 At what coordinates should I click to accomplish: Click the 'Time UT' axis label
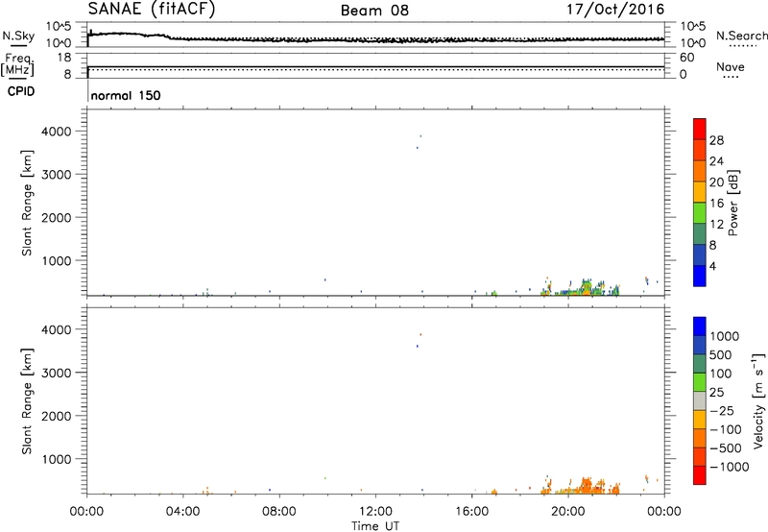(x=375, y=526)
